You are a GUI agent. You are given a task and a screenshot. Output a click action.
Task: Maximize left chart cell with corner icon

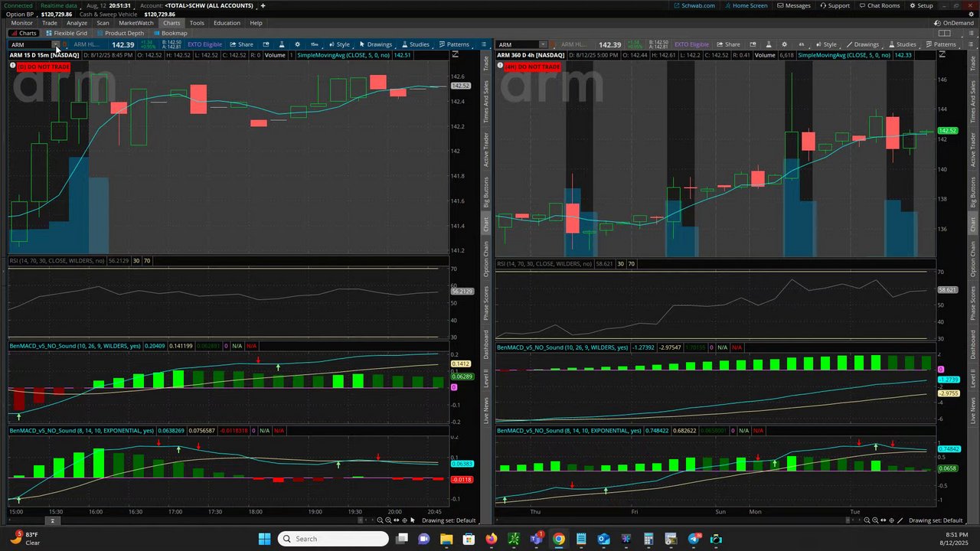456,54
